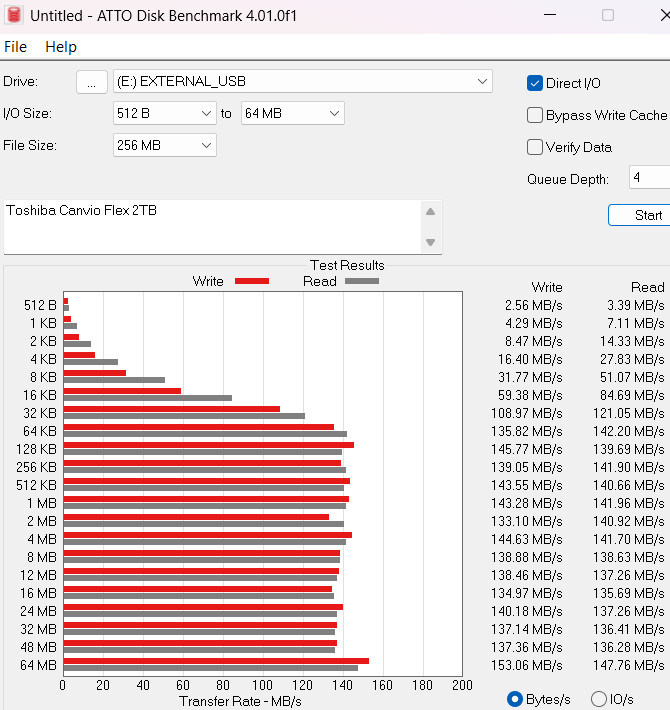
Task: Click the red Write legend swatch
Action: (x=252, y=281)
